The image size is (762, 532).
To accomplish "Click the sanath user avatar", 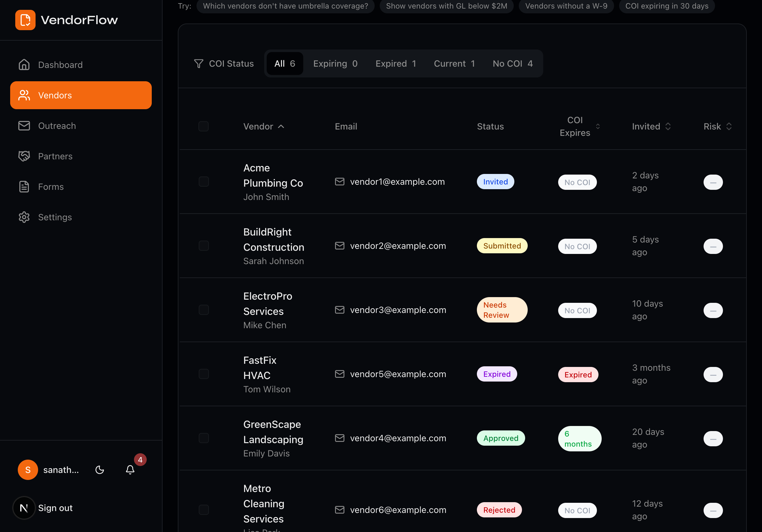I will pyautogui.click(x=28, y=469).
